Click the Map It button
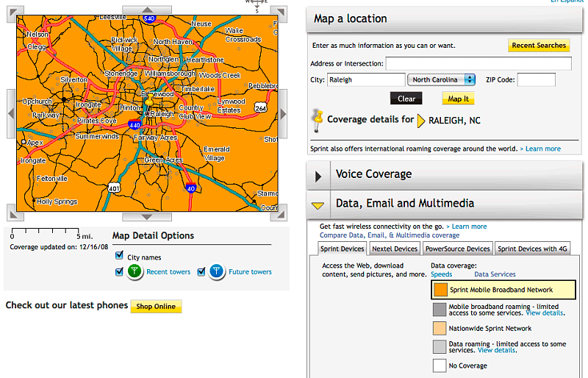Screen dimensions: 588x378 458,99
